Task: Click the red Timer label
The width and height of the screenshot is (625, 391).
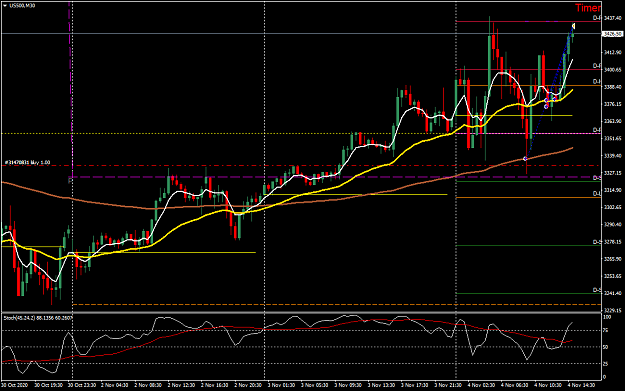Action: (588, 8)
